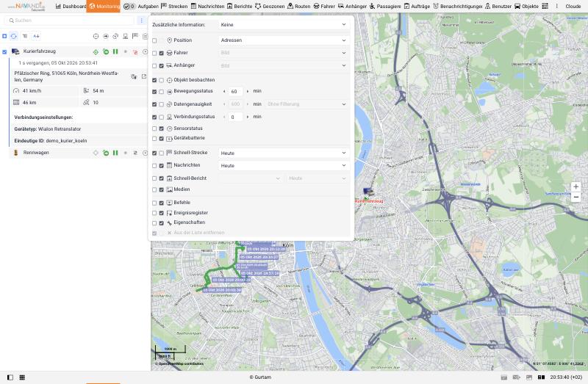
Task: Switch to the Geozonen tab
Action: tap(270, 7)
